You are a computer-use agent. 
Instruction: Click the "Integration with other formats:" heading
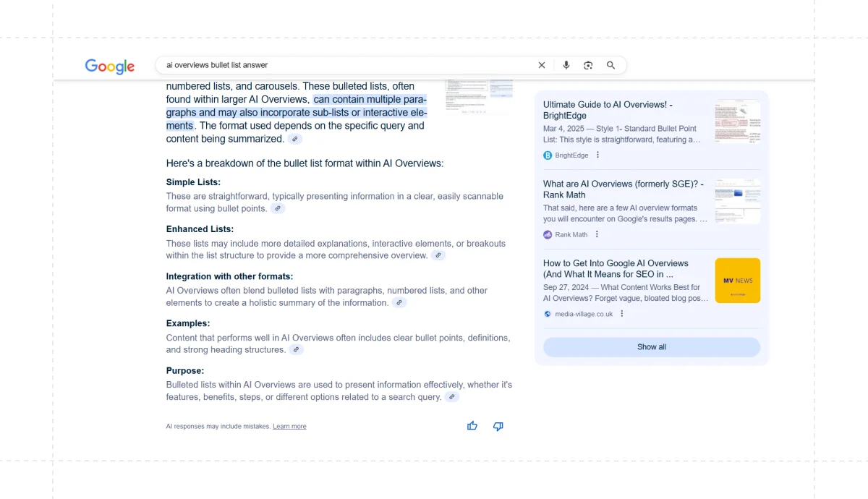click(229, 276)
